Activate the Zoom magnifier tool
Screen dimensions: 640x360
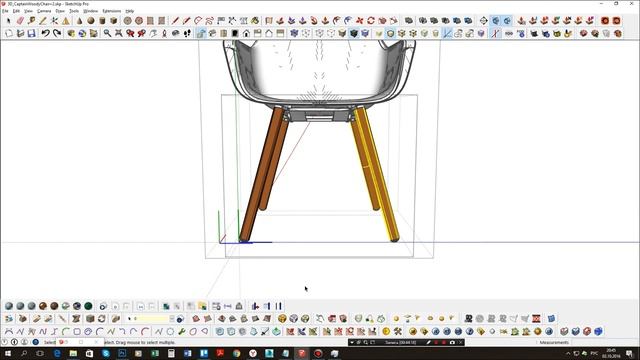107,33
